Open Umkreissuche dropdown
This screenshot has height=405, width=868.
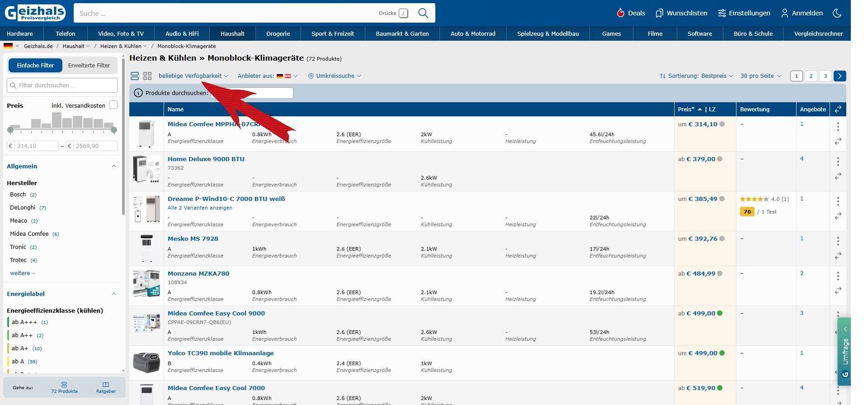335,76
